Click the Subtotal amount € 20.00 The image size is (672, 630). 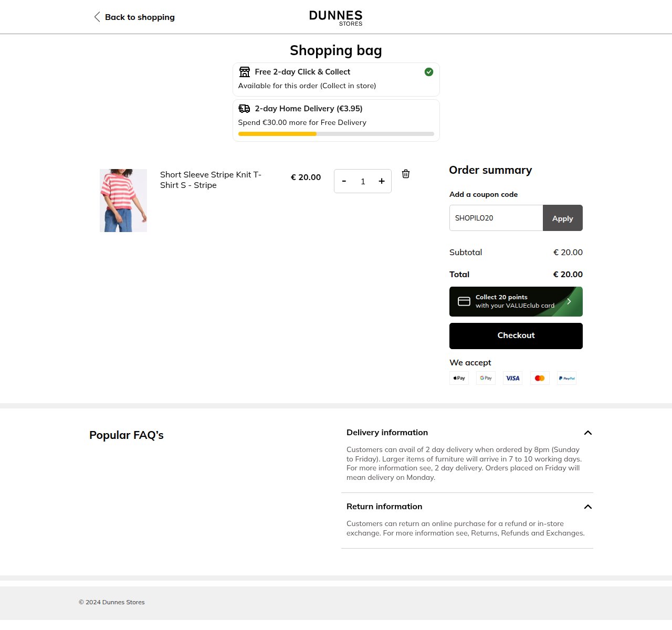tap(568, 253)
